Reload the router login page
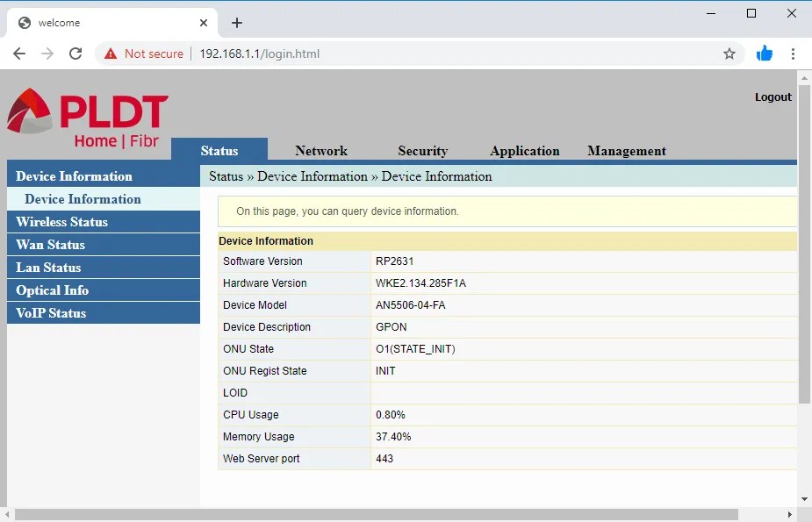 point(75,54)
